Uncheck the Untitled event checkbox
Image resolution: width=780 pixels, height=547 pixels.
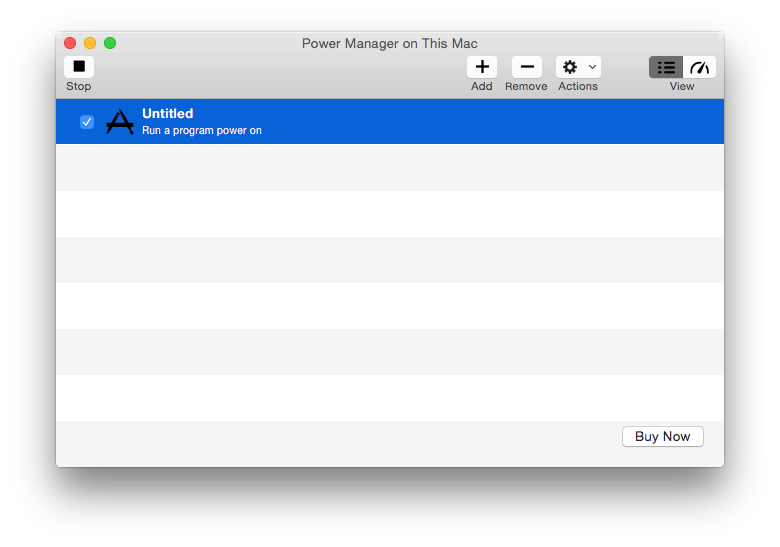87,122
